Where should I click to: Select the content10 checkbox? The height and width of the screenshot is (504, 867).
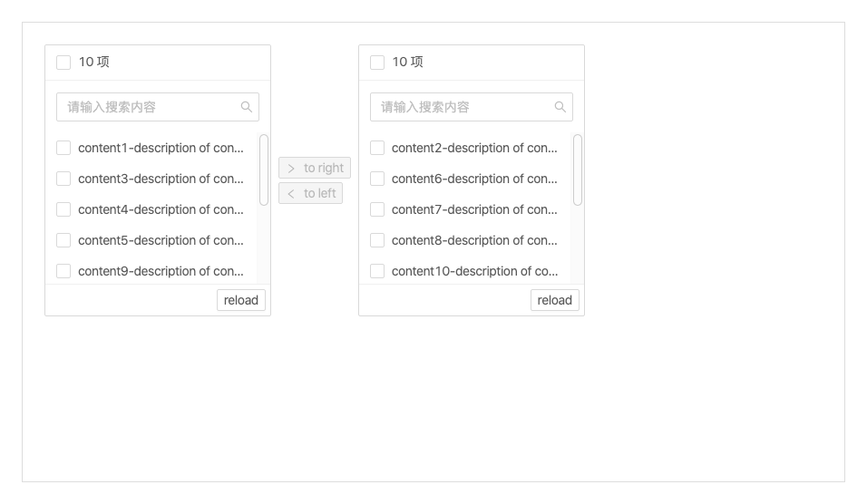pos(377,271)
